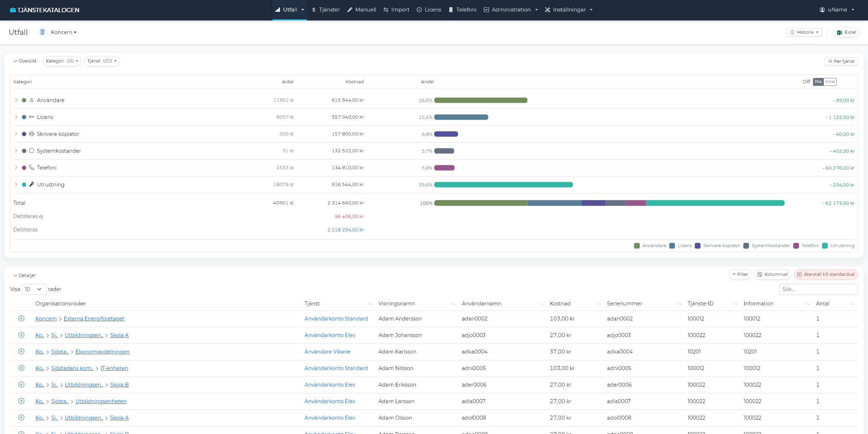The width and height of the screenshot is (868, 434).
Task: Click the Koncern building icon
Action: [42, 32]
